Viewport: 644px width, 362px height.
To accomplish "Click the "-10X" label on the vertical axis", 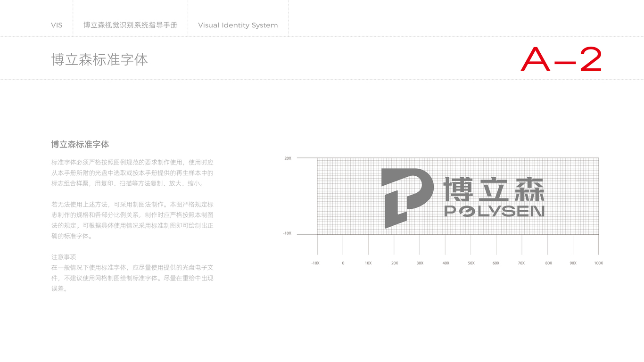I will pyautogui.click(x=287, y=233).
